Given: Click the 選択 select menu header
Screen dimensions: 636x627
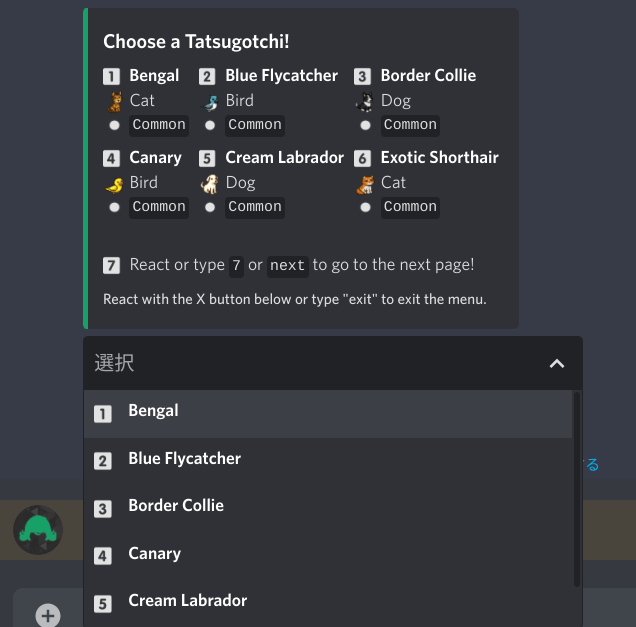Looking at the screenshot, I should 333,363.
